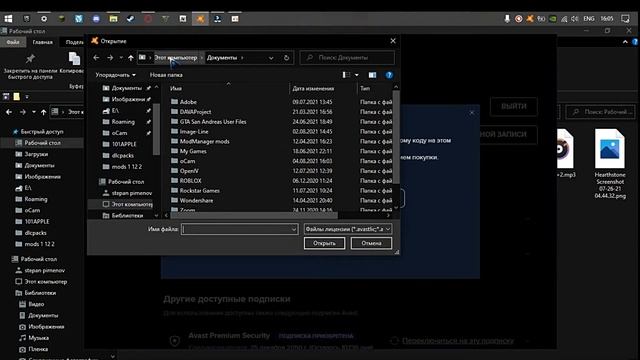The height and width of the screenshot is (360, 640).
Task: Change view mode icon in the dialog toolbar
Action: (346, 75)
